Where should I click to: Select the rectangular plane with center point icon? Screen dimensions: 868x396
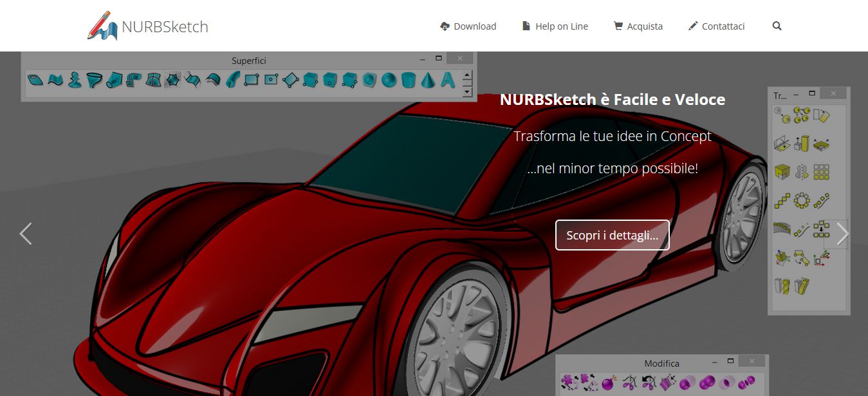coord(272,79)
